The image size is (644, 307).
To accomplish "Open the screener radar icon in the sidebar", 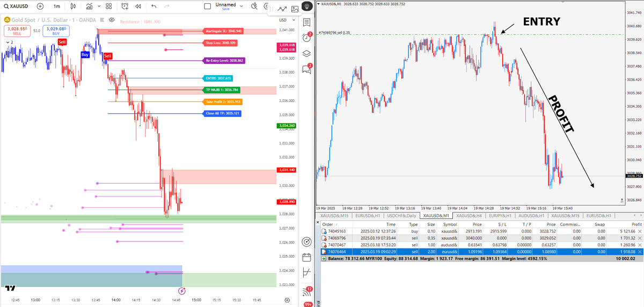I will (x=306, y=241).
